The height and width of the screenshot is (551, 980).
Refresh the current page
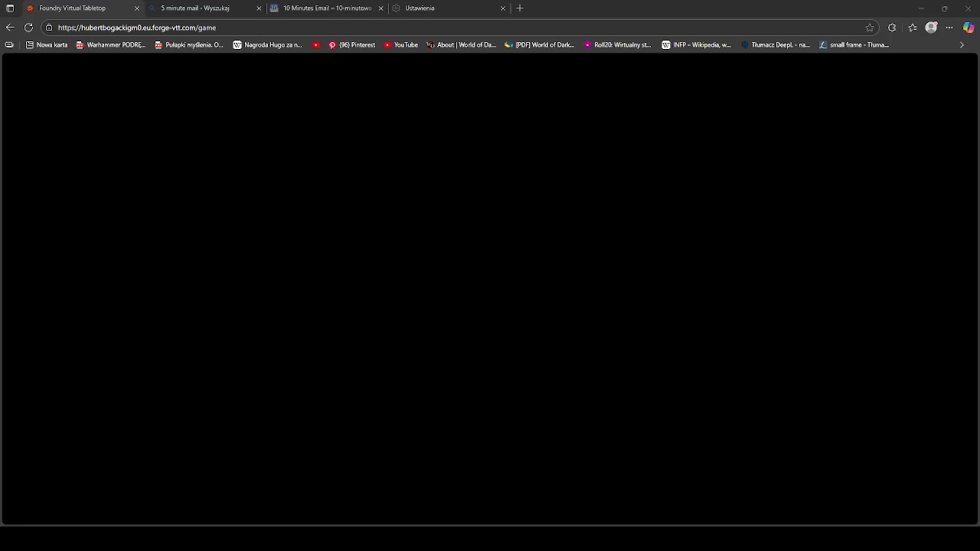[29, 28]
